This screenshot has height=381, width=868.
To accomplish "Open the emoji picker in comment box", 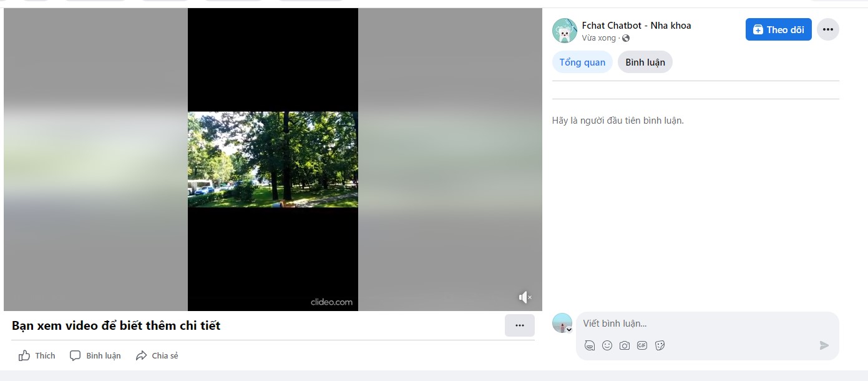I will [x=607, y=345].
